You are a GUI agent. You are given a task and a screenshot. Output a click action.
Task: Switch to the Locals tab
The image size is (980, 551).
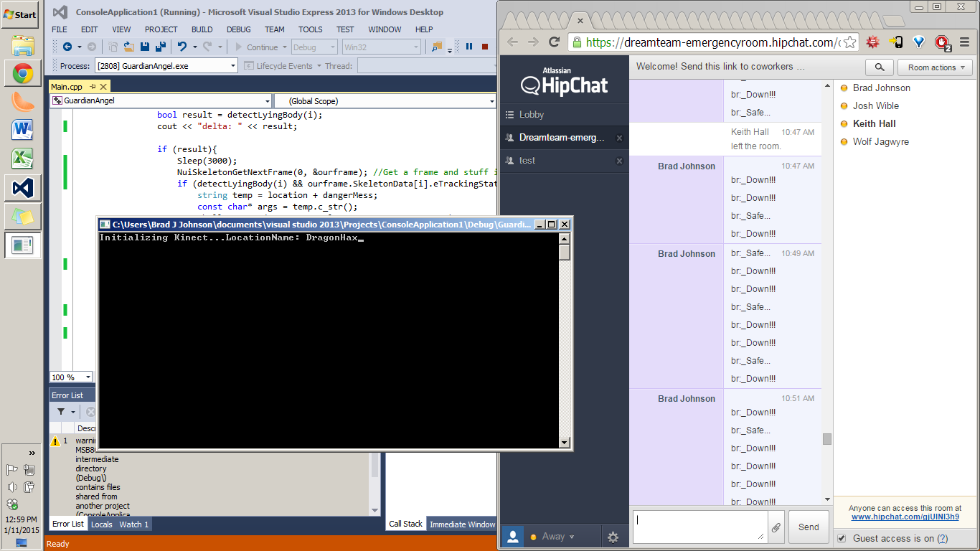click(x=102, y=524)
